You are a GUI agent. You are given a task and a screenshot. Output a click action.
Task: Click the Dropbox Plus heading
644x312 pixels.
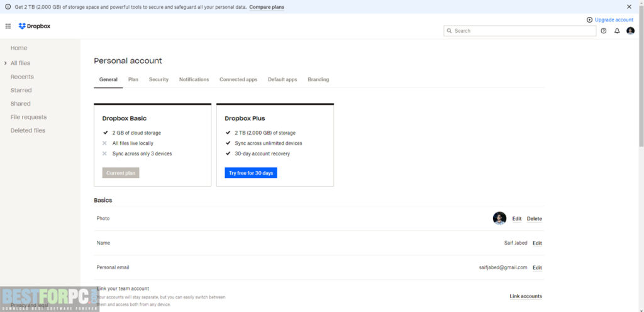[245, 119]
